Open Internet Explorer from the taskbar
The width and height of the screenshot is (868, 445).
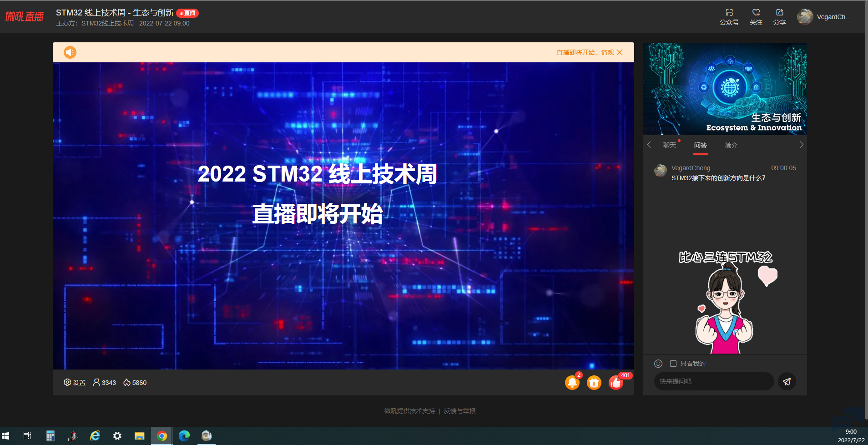pos(95,436)
